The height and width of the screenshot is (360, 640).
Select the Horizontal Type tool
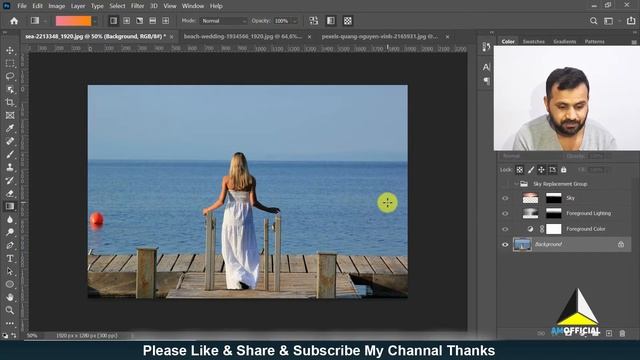point(10,258)
